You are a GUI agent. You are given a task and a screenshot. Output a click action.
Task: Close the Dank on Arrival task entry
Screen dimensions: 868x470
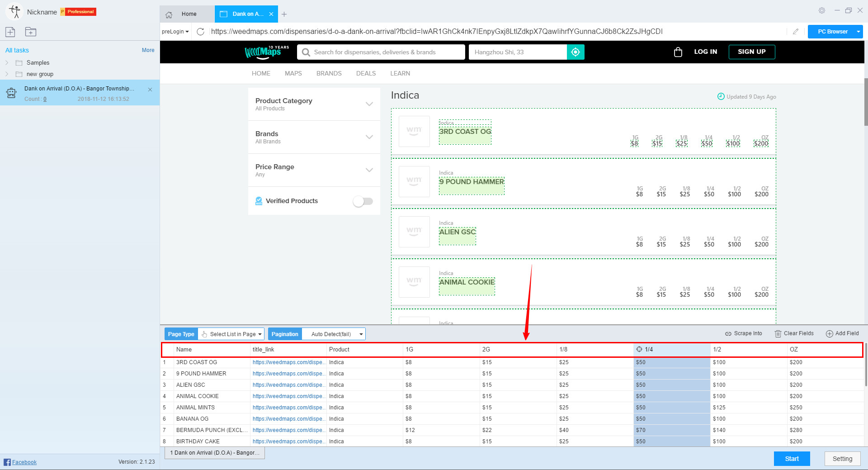[x=150, y=90]
